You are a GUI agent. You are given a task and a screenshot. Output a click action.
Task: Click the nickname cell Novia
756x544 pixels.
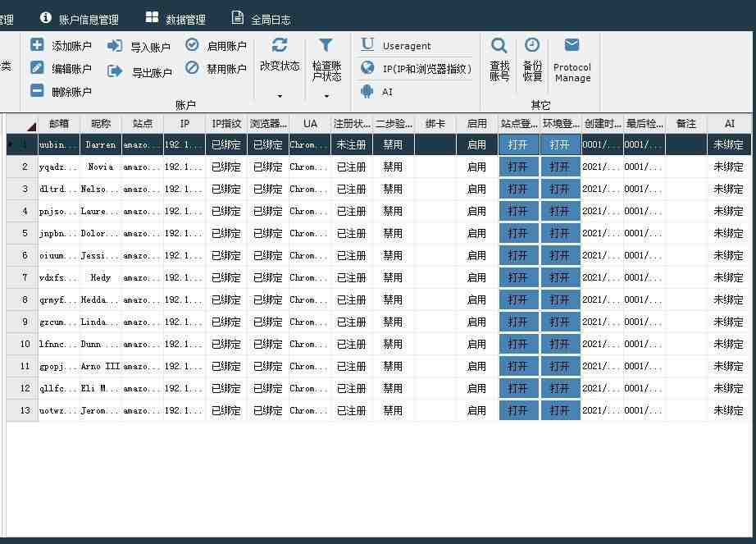[x=101, y=167]
